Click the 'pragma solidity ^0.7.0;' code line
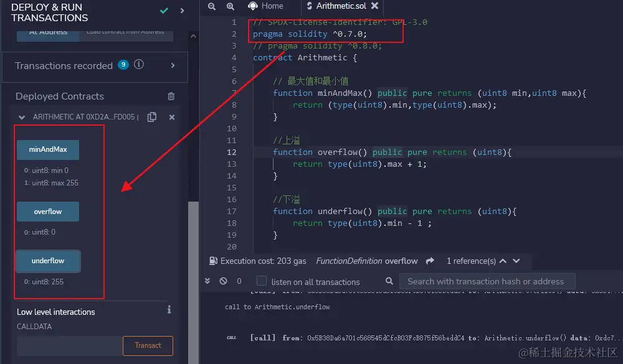The width and height of the screenshot is (623, 364). (x=310, y=34)
